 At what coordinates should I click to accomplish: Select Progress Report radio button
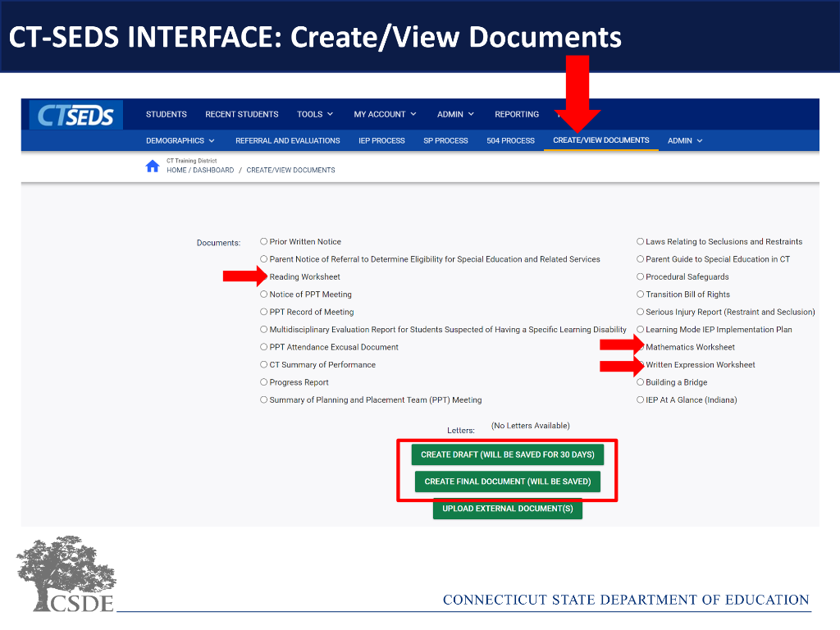tap(263, 382)
